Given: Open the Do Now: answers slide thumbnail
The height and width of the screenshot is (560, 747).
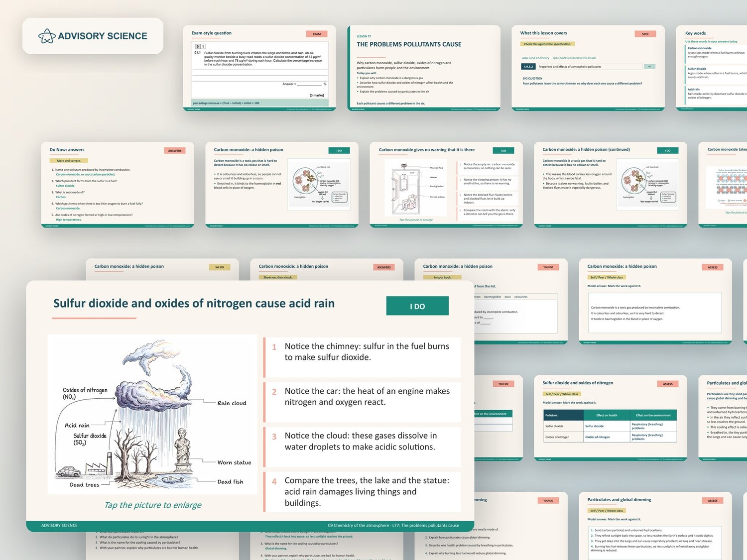Looking at the screenshot, I should click(118, 185).
